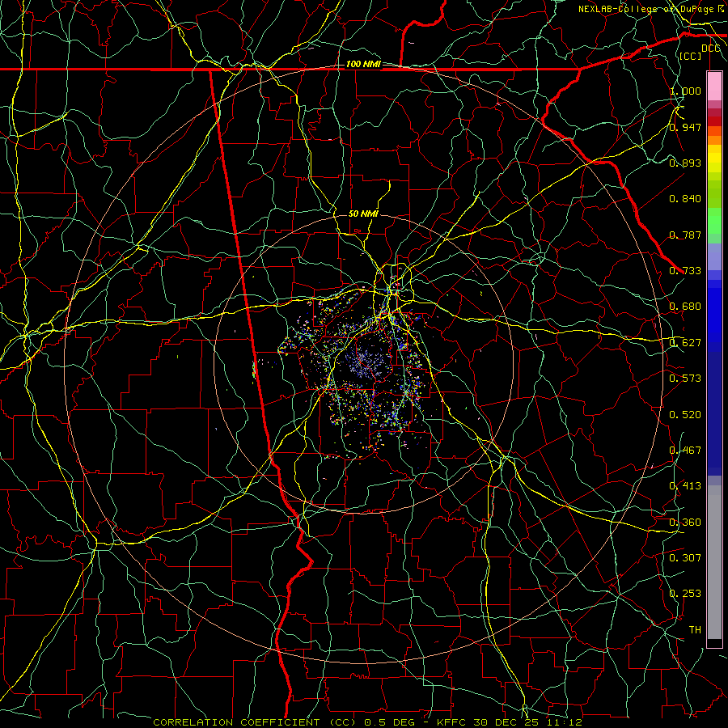Click the 0.307 scale value
728x728 pixels.
[x=685, y=558]
